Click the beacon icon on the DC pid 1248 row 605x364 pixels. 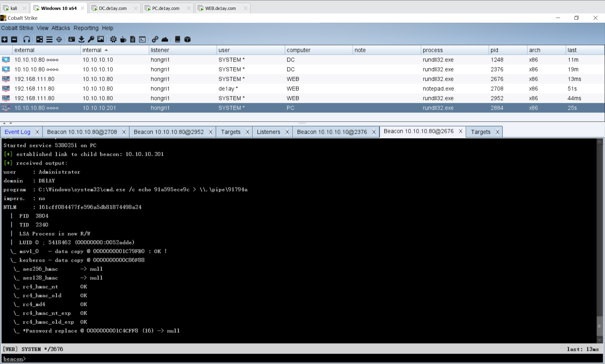[x=6, y=60]
